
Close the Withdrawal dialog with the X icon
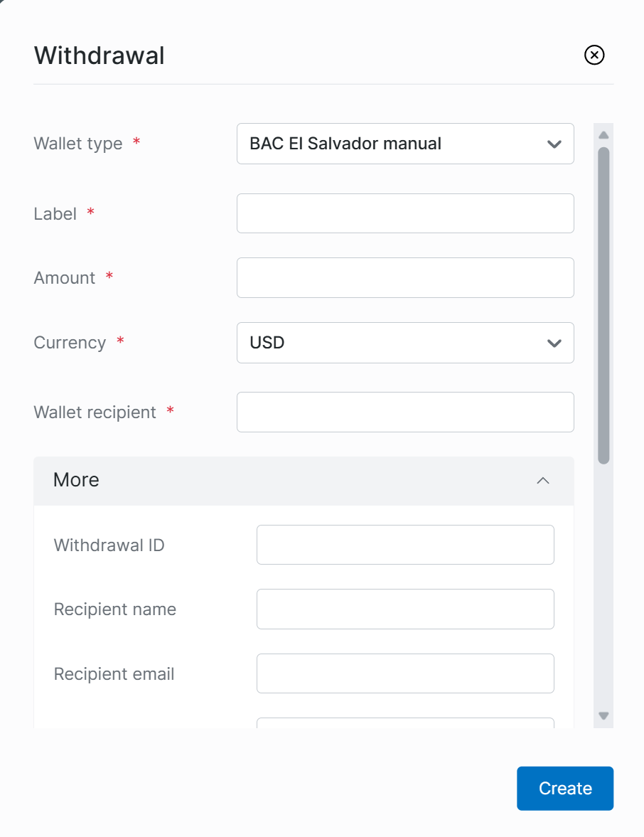click(x=594, y=55)
